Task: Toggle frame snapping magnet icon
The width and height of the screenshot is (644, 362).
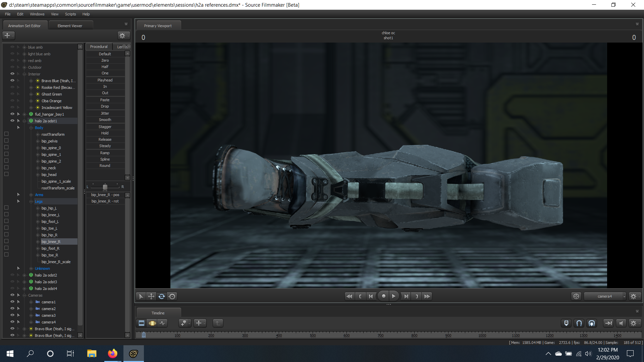Action: 592,323
